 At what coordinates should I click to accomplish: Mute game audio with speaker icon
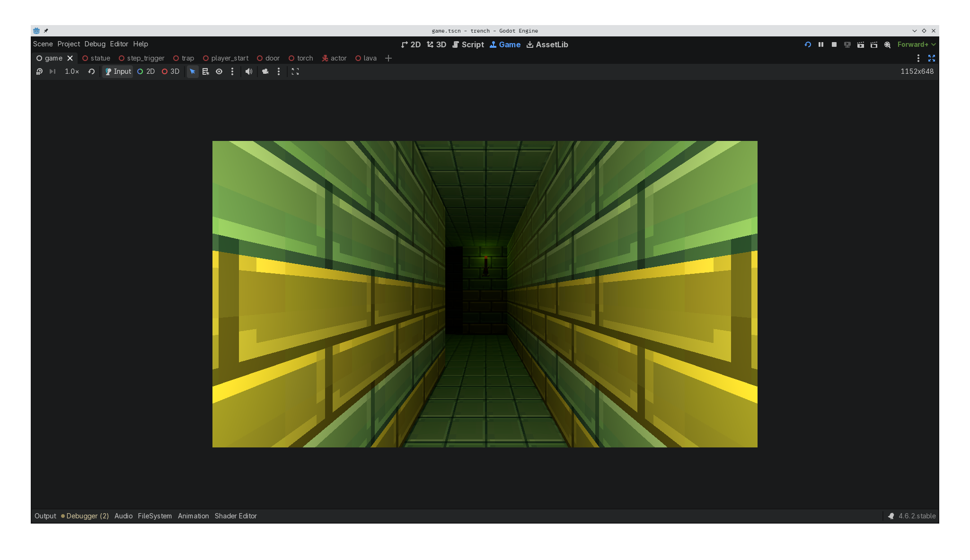point(249,71)
